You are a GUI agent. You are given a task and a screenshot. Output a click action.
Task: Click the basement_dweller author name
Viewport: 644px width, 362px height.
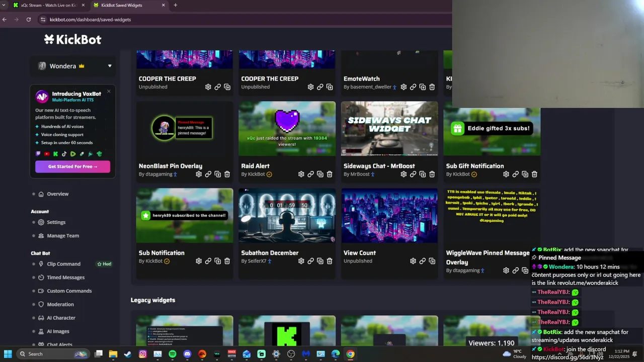point(371,87)
